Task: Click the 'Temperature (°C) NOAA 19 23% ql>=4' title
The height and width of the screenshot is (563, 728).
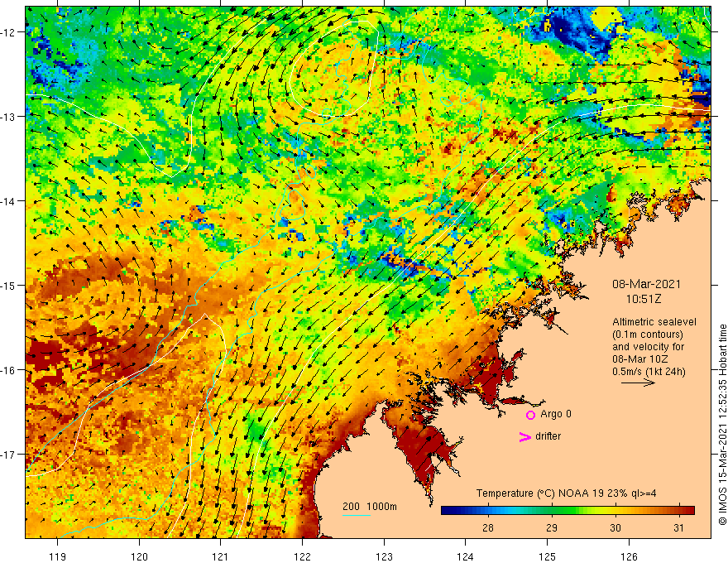Action: [566, 493]
